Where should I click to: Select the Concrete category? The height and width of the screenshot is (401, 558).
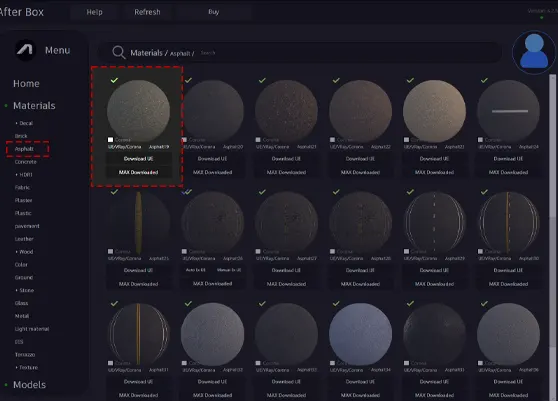(26, 162)
